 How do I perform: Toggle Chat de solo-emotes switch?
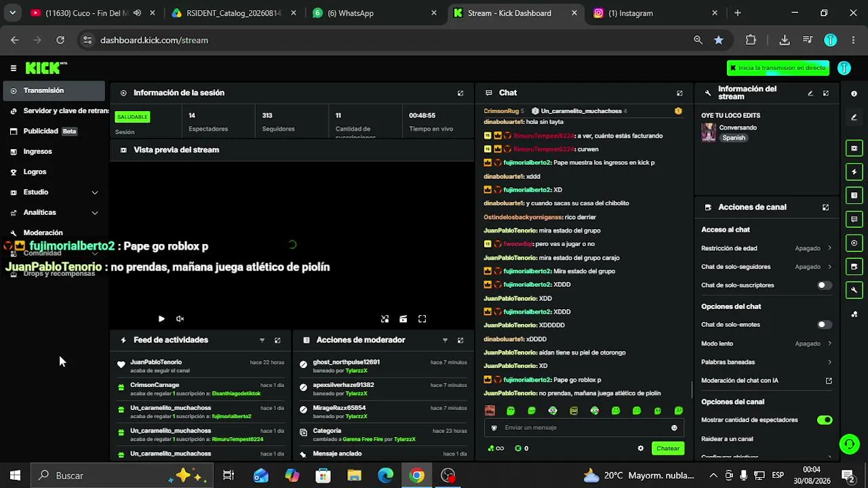pyautogui.click(x=824, y=325)
